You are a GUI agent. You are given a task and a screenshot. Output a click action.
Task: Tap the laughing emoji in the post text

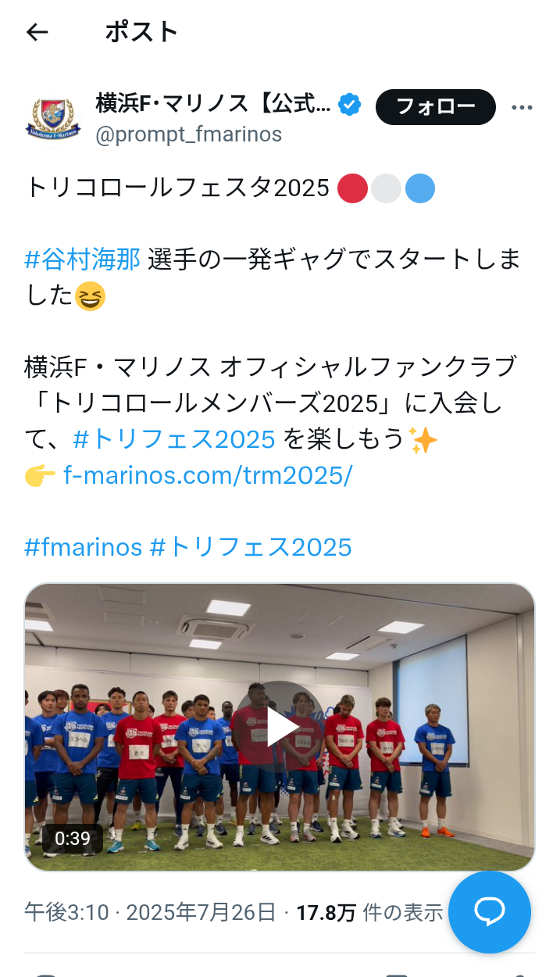click(91, 296)
